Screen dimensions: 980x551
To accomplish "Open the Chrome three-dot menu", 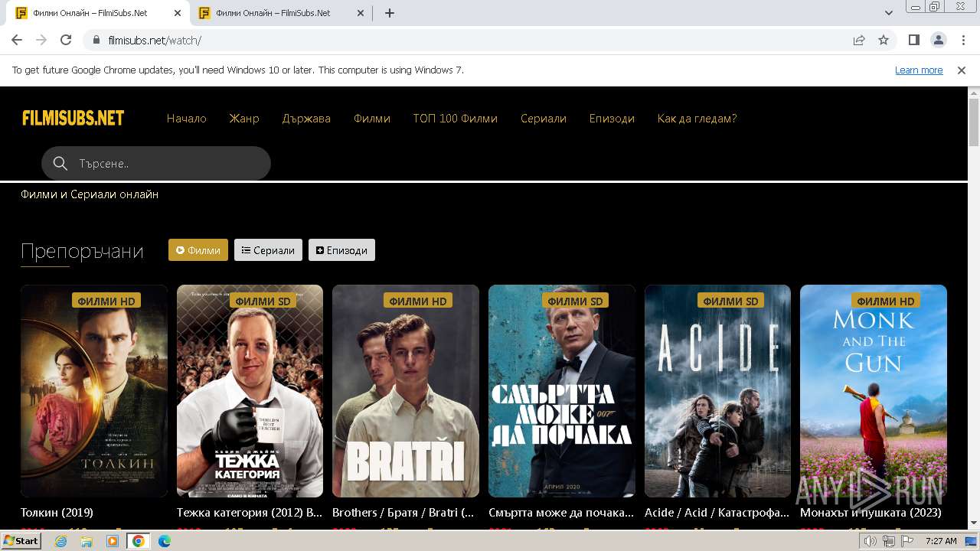I will [x=962, y=40].
